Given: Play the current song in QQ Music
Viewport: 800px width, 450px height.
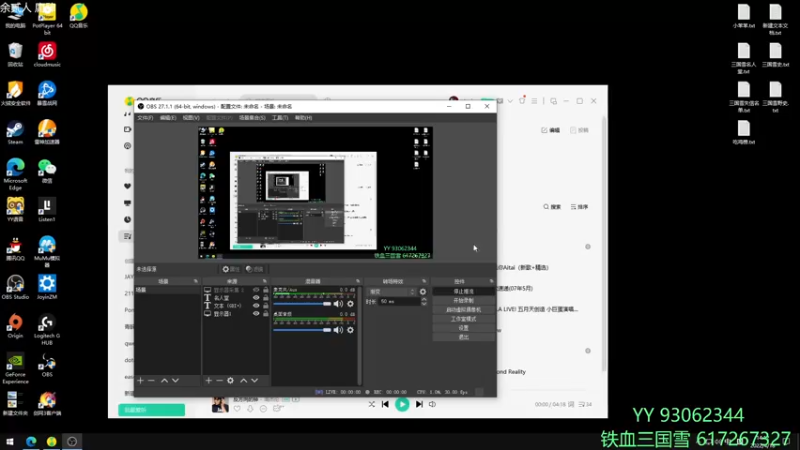Looking at the screenshot, I should point(402,404).
